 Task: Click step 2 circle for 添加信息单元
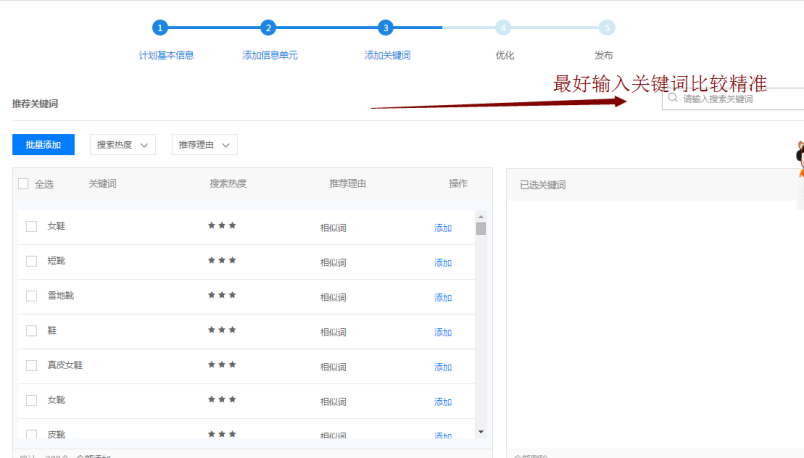pyautogui.click(x=268, y=28)
